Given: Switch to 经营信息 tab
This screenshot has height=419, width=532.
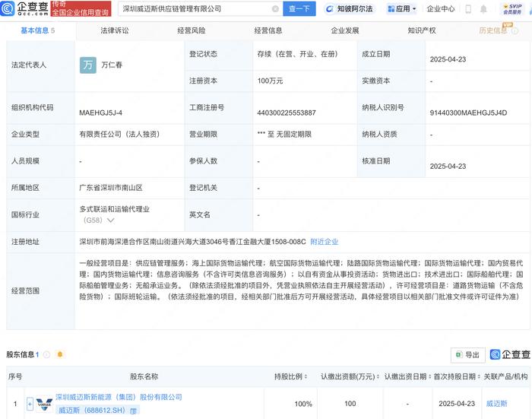Looking at the screenshot, I should pyautogui.click(x=268, y=30).
